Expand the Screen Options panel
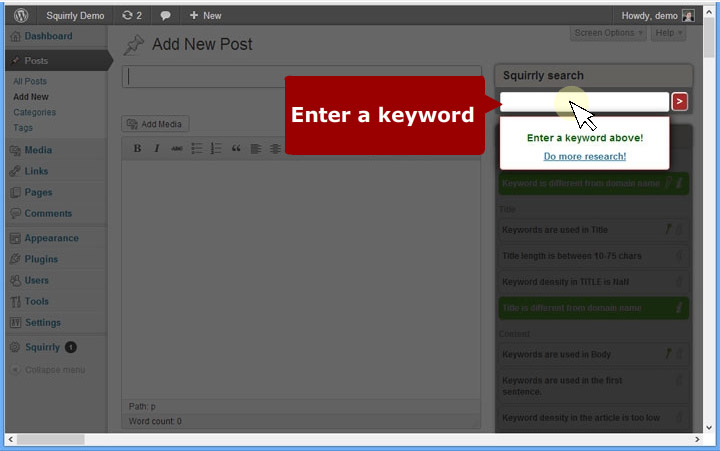Image resolution: width=720 pixels, height=451 pixels. click(609, 33)
